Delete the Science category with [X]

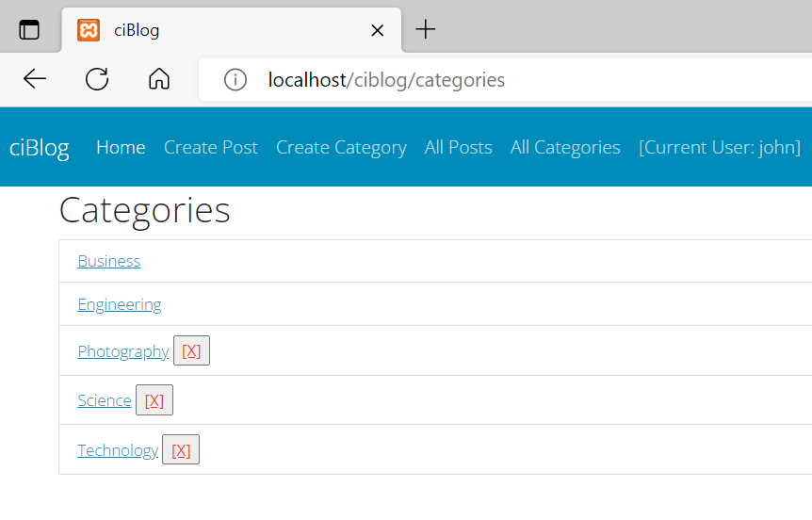154,399
